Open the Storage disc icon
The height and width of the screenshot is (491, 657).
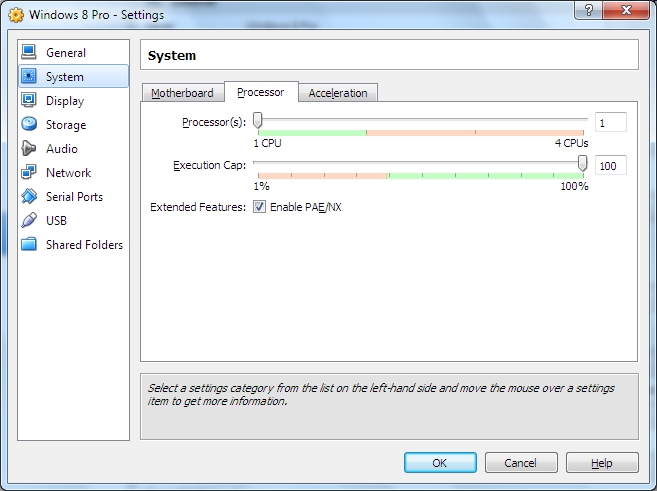point(29,124)
